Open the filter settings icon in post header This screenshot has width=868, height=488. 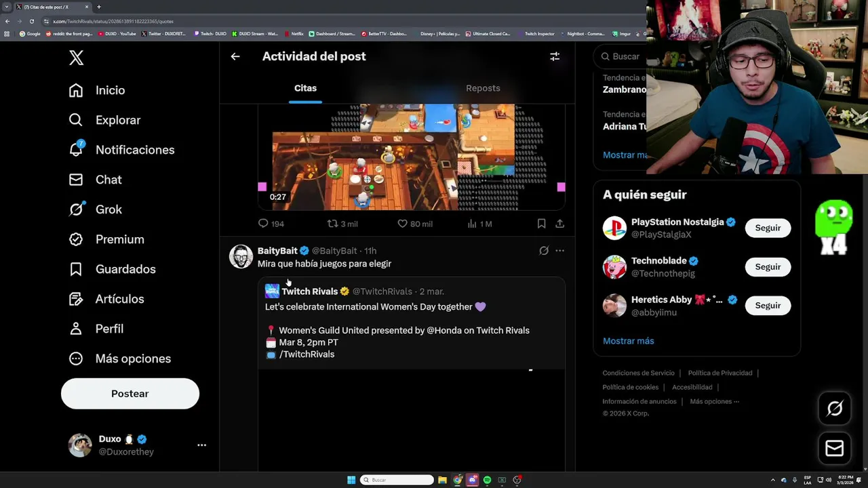click(555, 57)
